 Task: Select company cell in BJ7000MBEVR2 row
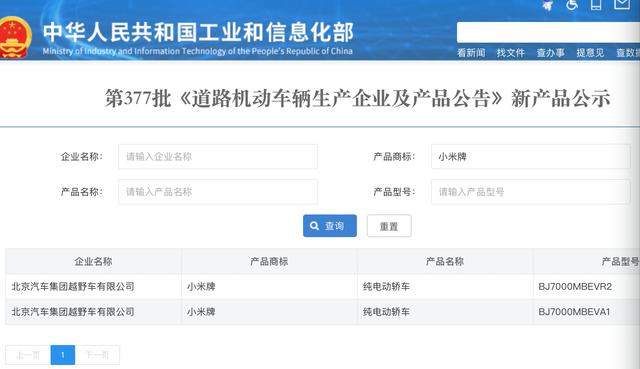tap(93, 287)
